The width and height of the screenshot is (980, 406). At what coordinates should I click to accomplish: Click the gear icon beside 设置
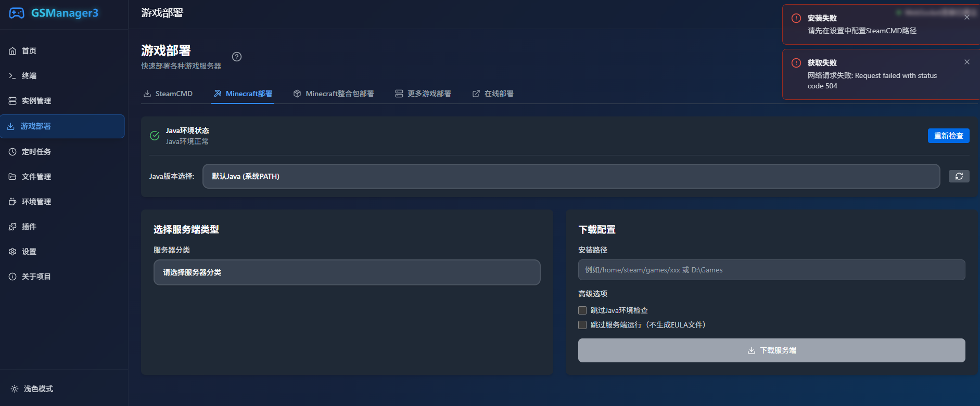pyautogui.click(x=12, y=252)
